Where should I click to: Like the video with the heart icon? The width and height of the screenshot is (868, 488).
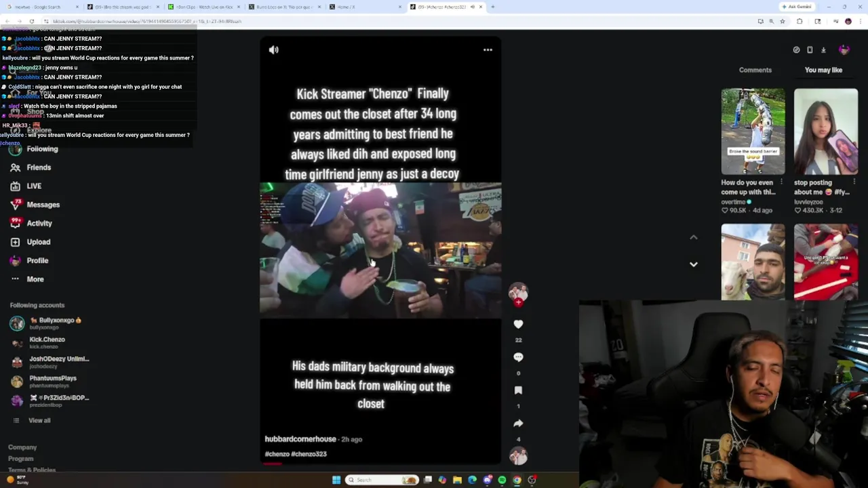(x=518, y=324)
